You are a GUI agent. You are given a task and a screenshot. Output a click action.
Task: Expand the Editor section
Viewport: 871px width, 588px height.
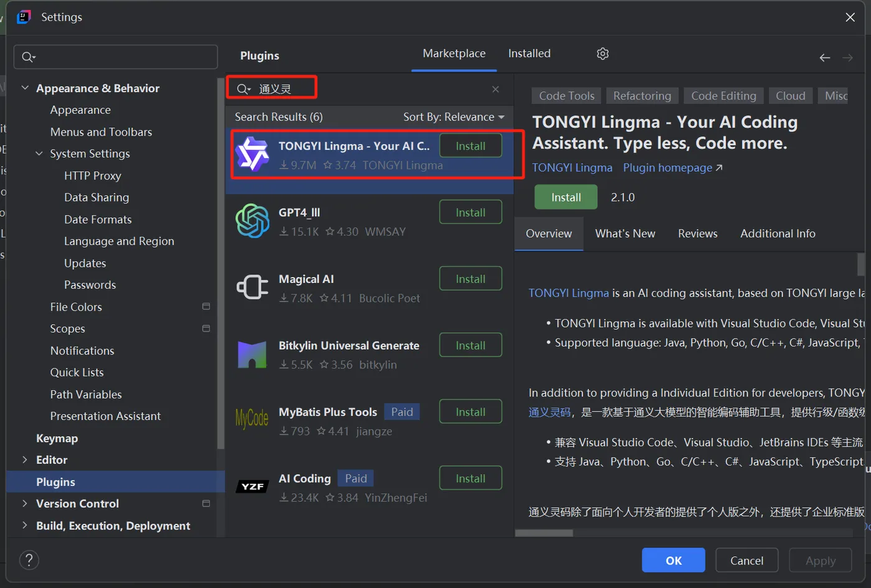[25, 460]
